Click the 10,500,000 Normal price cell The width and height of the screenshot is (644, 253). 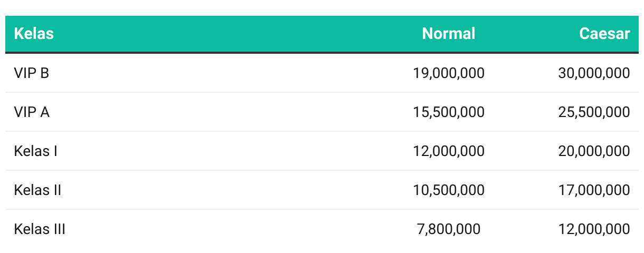coord(449,190)
